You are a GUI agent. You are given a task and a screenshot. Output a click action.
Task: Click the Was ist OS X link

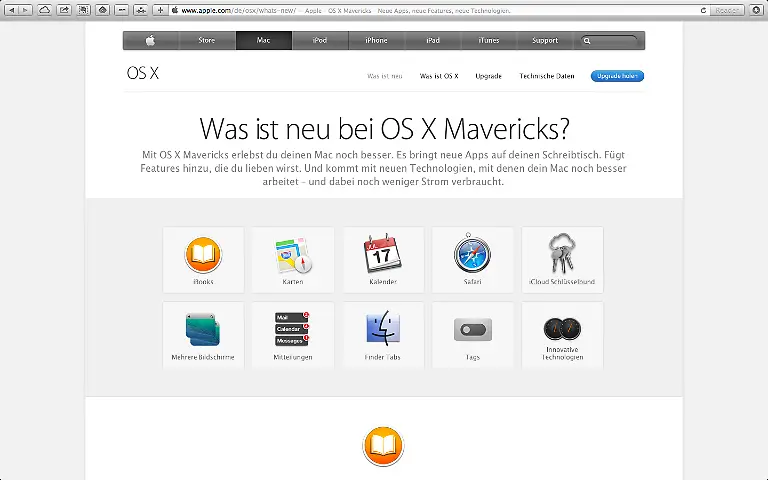click(x=439, y=76)
